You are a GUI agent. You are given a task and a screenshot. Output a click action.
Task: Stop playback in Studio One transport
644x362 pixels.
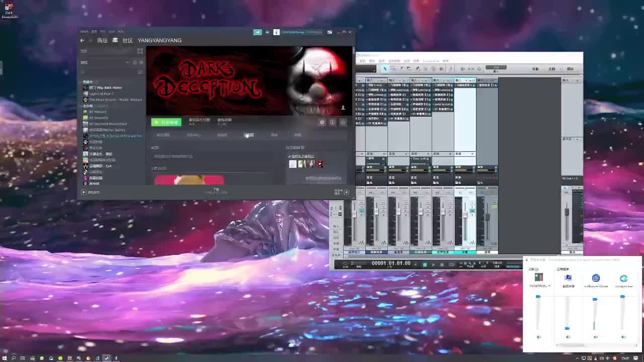[x=425, y=264]
